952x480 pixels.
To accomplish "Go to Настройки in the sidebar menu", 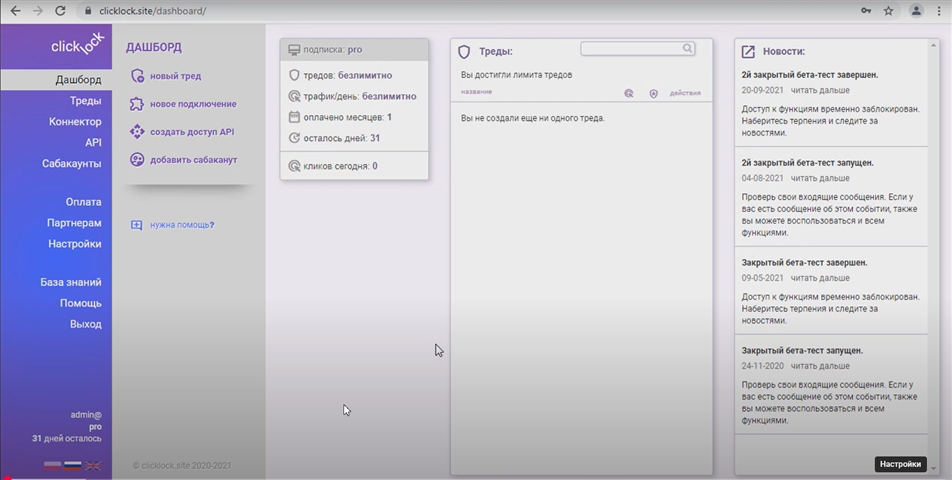I will pos(74,244).
